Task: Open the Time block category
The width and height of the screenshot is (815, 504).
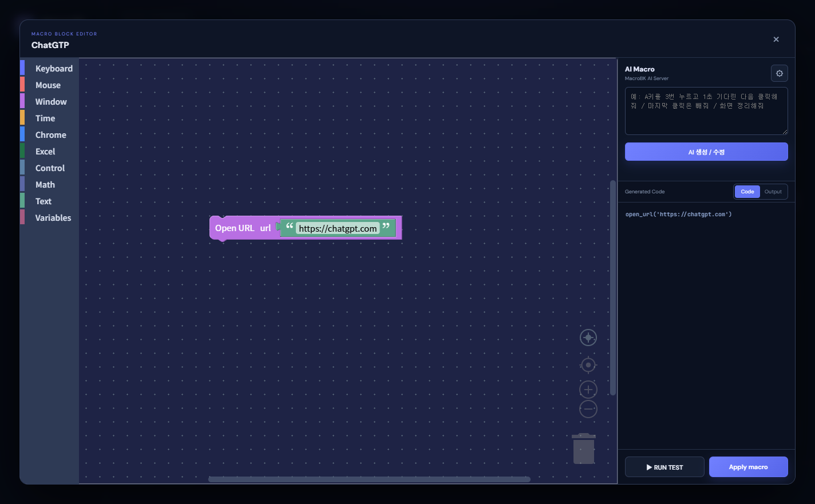Action: coord(49,118)
